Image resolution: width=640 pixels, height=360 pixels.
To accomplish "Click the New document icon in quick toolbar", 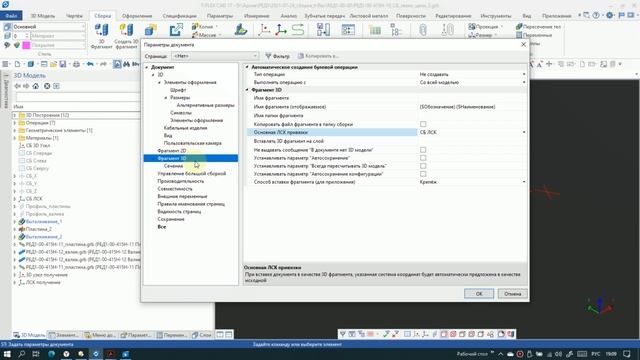I will click(17, 64).
